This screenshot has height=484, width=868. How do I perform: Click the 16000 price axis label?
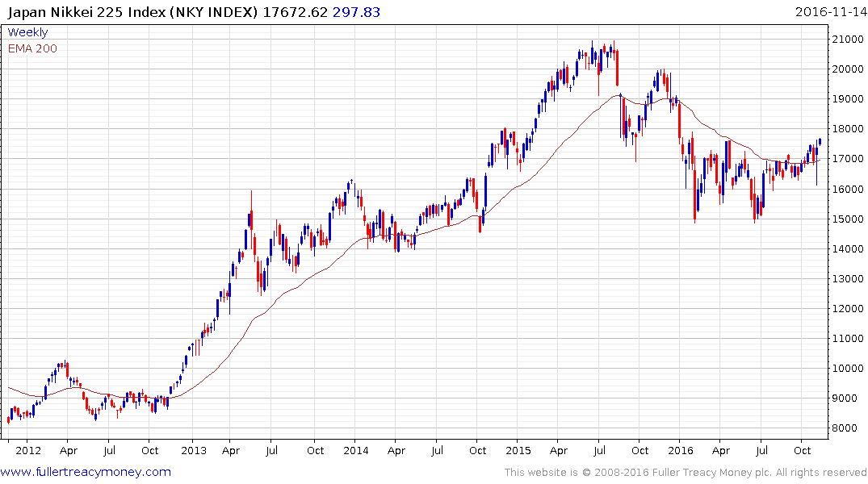[x=848, y=190]
